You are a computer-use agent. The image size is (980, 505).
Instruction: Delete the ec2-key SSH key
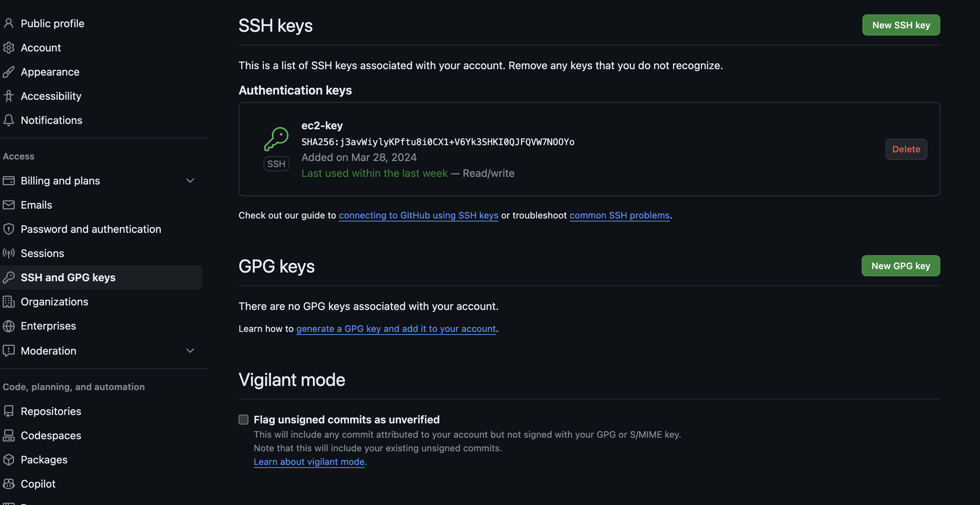tap(906, 149)
